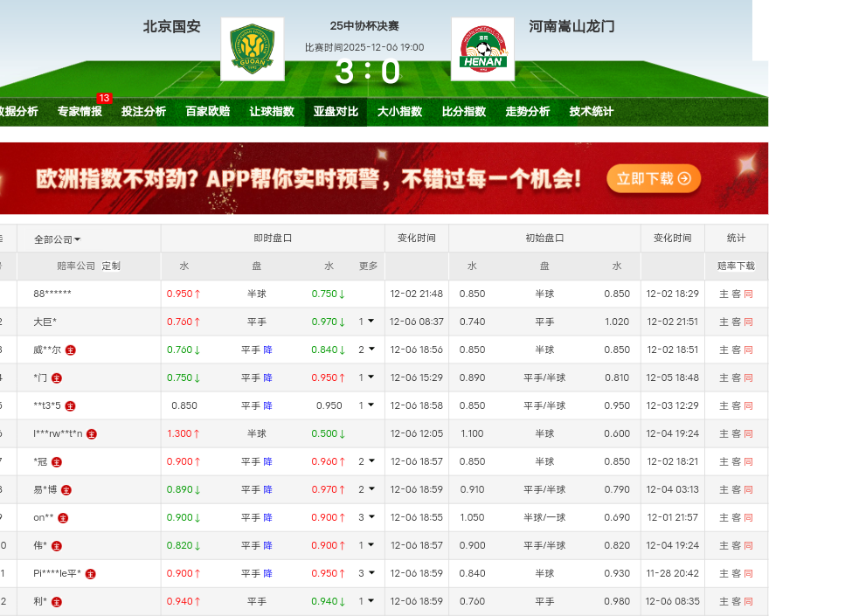Click the 赔率下载 link in header
The image size is (852, 616).
tap(736, 266)
